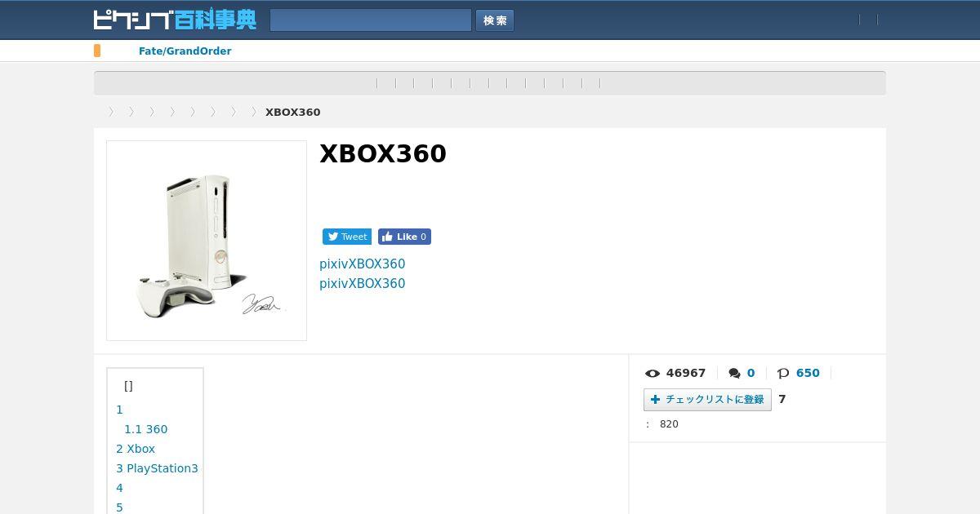Jump to contents section 3 PlayStation3
The height and width of the screenshot is (514, 980).
(157, 468)
